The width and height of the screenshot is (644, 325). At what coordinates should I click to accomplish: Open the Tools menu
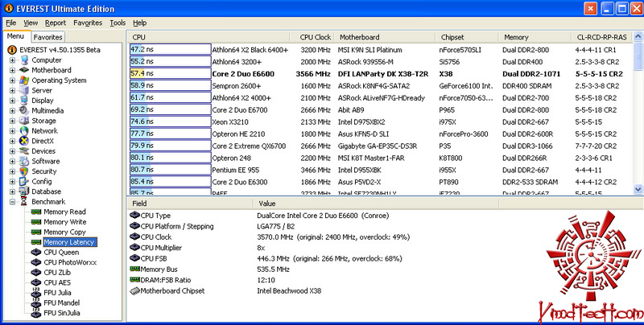118,23
